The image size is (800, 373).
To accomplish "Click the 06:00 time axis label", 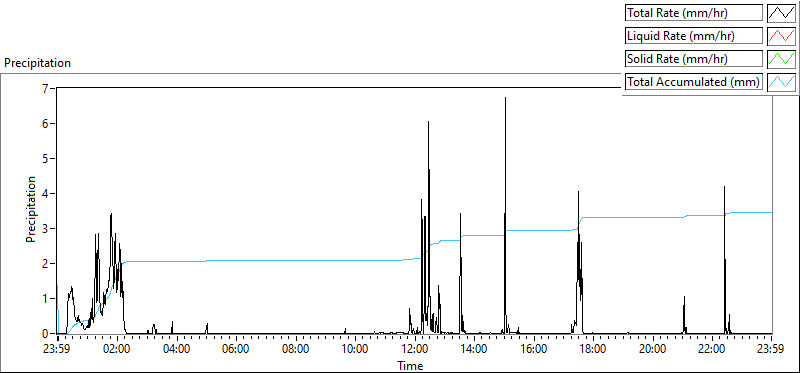I will coord(236,350).
